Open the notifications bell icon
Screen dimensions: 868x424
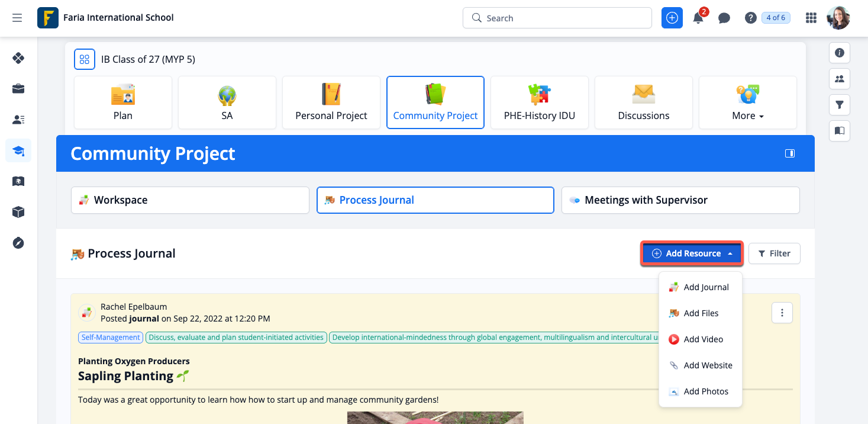coord(698,18)
